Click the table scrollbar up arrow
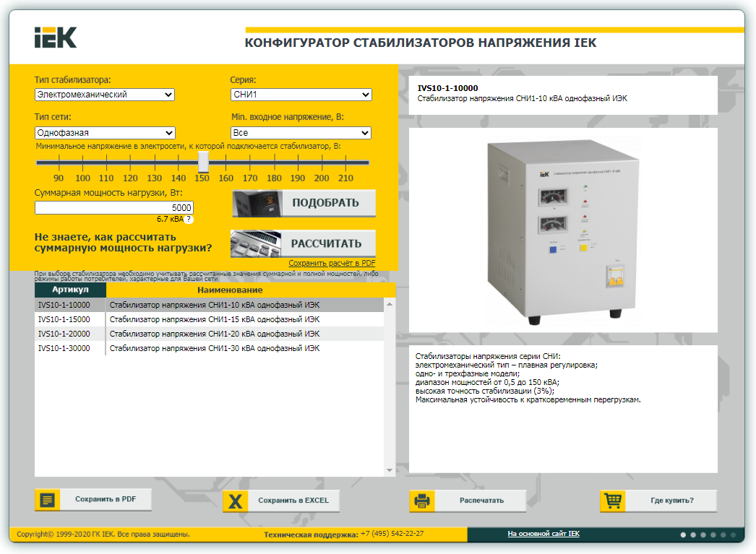The image size is (756, 554). pos(390,304)
